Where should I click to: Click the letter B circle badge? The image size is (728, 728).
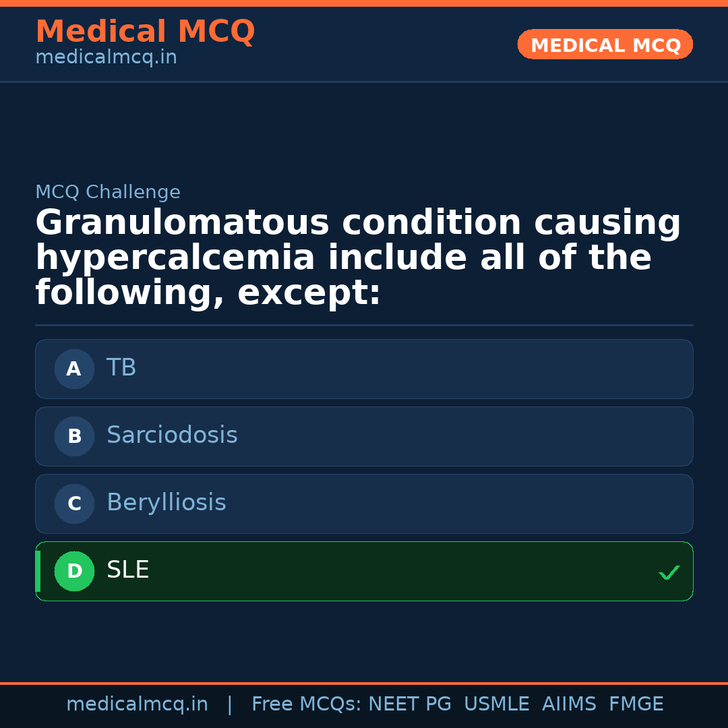[74, 436]
